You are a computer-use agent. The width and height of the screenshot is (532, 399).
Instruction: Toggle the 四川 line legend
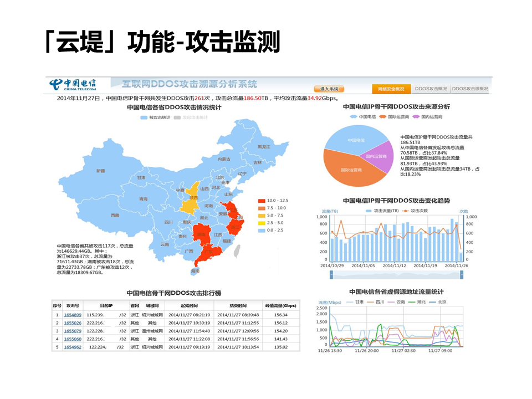click(x=375, y=301)
